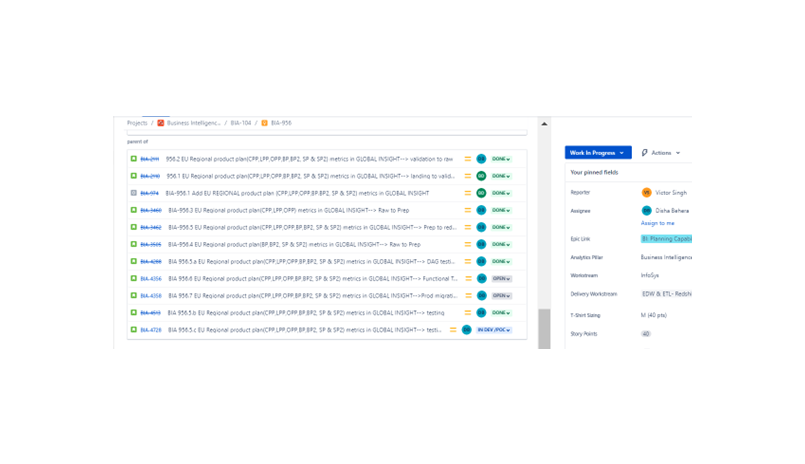Click T-Shirt Sizing value 'M (40 pts)'

(x=654, y=315)
